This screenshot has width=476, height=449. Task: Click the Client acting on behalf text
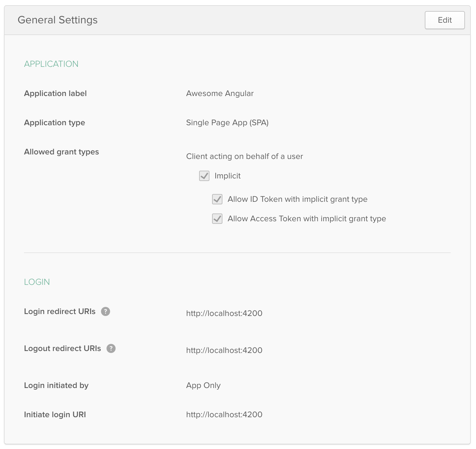[x=244, y=156]
